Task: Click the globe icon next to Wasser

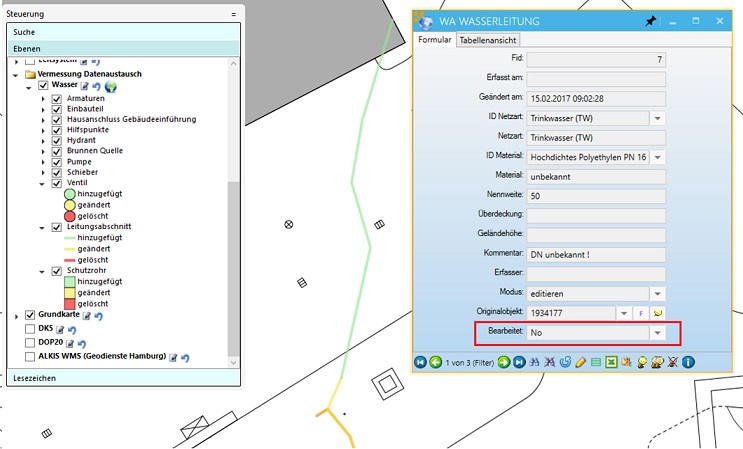Action: pos(110,87)
